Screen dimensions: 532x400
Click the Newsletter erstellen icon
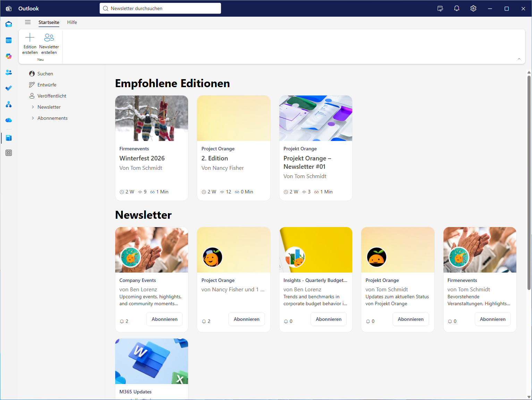pos(49,37)
